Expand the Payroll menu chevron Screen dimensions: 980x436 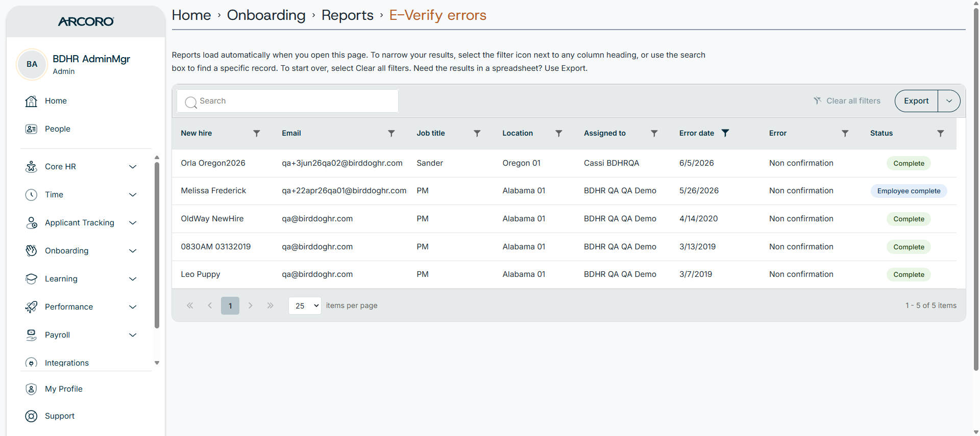pyautogui.click(x=133, y=335)
